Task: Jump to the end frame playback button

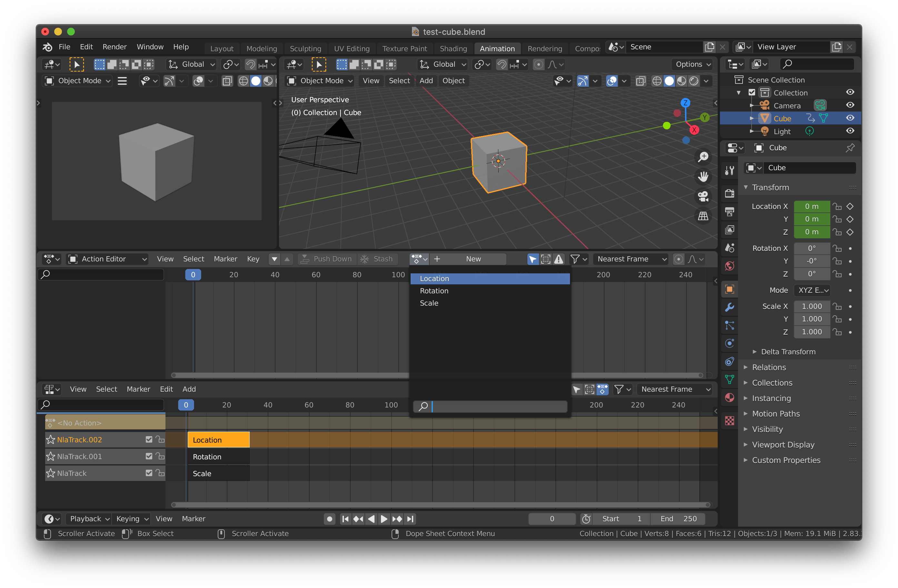Action: [410, 519]
